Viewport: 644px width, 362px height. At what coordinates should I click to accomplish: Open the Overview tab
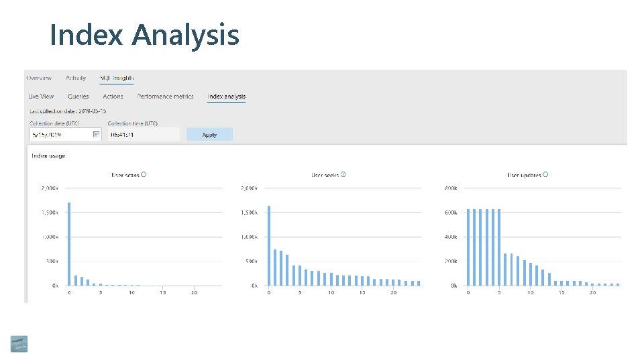coord(39,78)
